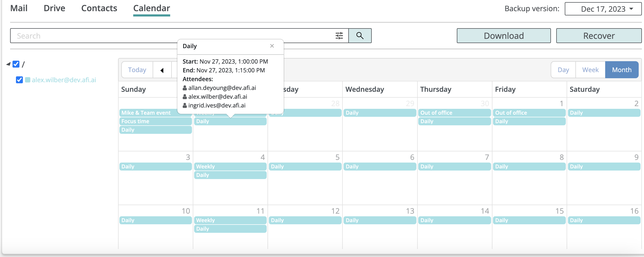Uncheck the alex.wilber@dev.afi.ai calendar checkbox
This screenshot has height=257, width=644.
click(19, 80)
